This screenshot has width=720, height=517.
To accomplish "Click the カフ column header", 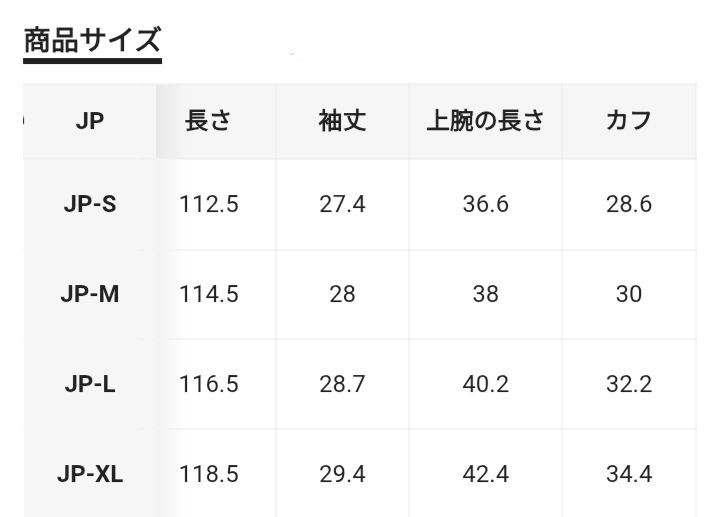I will 629,121.
